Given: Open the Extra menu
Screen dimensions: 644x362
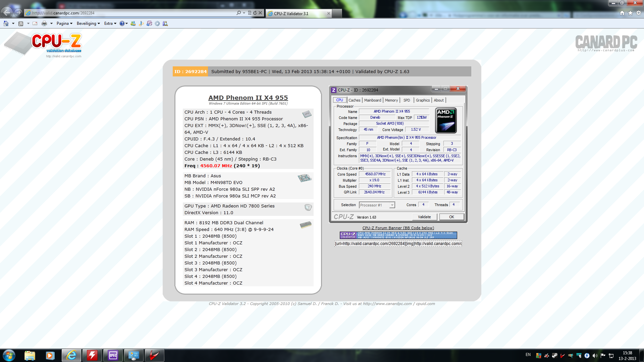Looking at the screenshot, I should [x=110, y=23].
